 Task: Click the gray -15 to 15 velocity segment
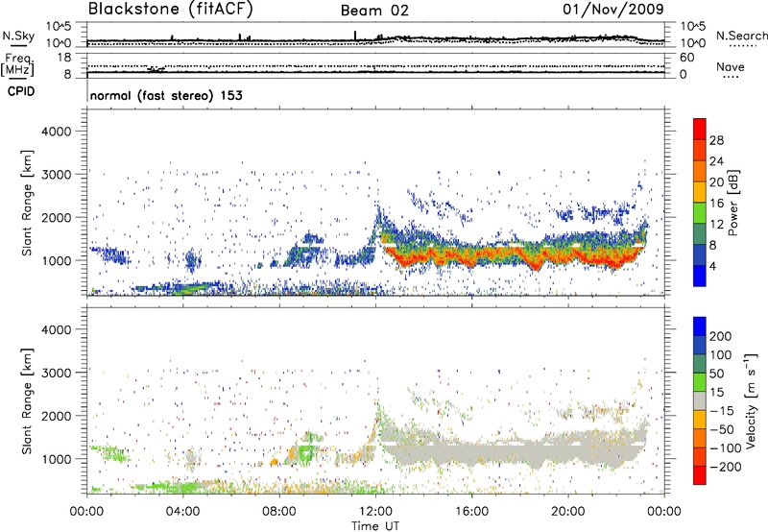(700, 400)
